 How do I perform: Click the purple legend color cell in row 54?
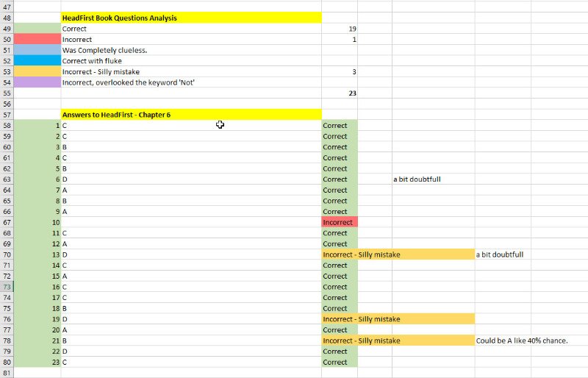pyautogui.click(x=37, y=82)
